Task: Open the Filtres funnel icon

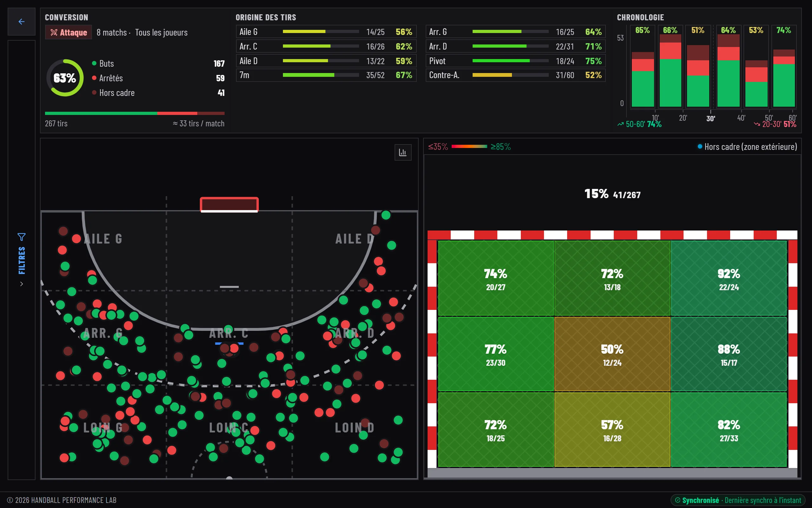Action: click(x=22, y=237)
